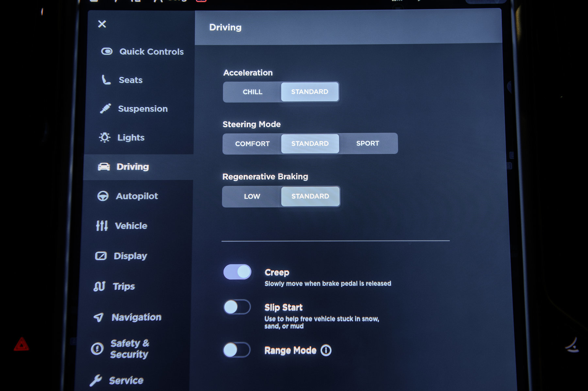This screenshot has width=588, height=391.
Task: Click the Quick Controls toggle icon
Action: (x=107, y=52)
